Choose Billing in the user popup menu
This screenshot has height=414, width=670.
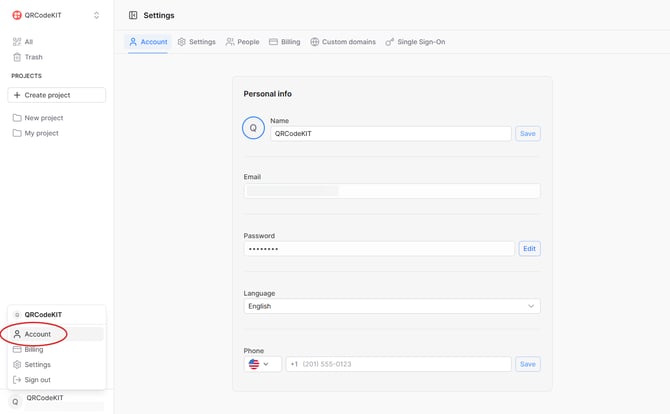pos(34,350)
